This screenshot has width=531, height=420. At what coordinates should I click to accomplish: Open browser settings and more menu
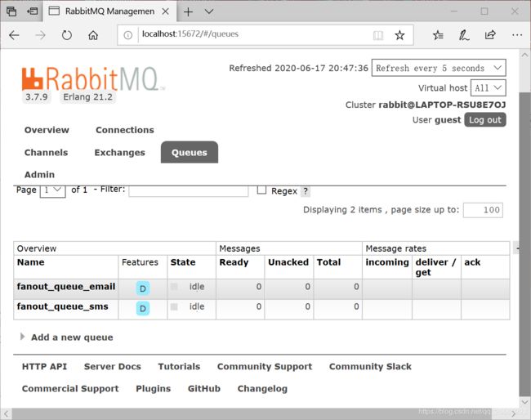[517, 35]
